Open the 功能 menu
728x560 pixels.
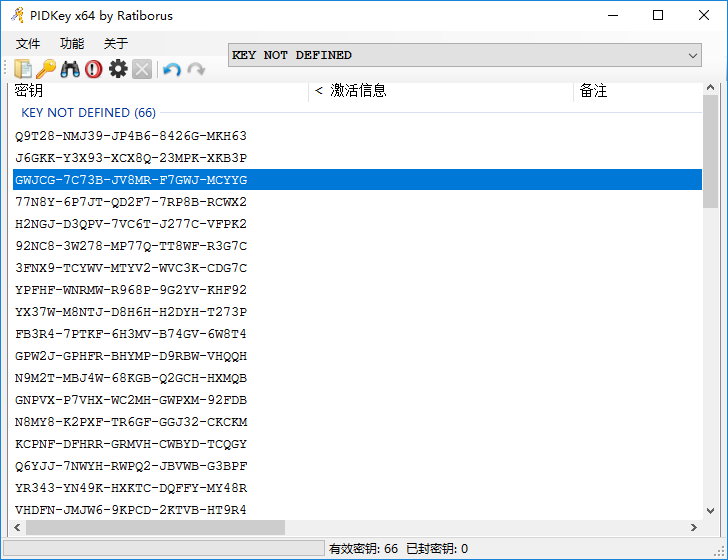click(72, 44)
